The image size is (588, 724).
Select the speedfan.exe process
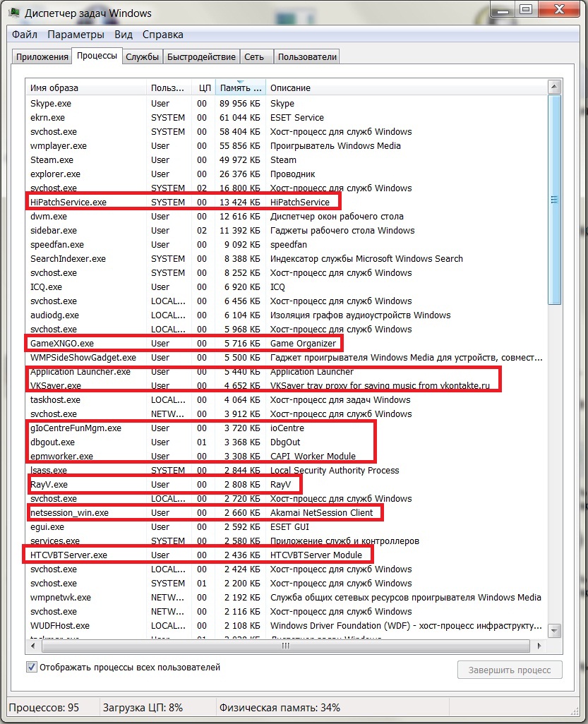[x=287, y=245]
